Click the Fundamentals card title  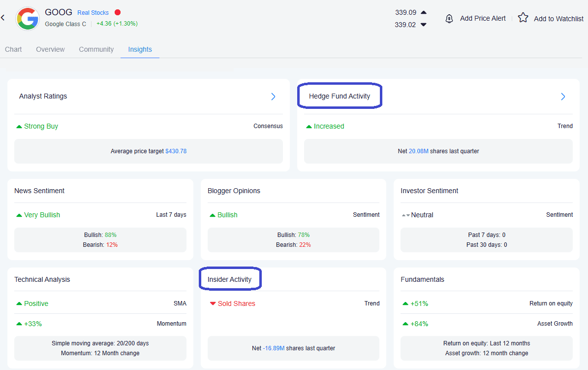click(422, 279)
